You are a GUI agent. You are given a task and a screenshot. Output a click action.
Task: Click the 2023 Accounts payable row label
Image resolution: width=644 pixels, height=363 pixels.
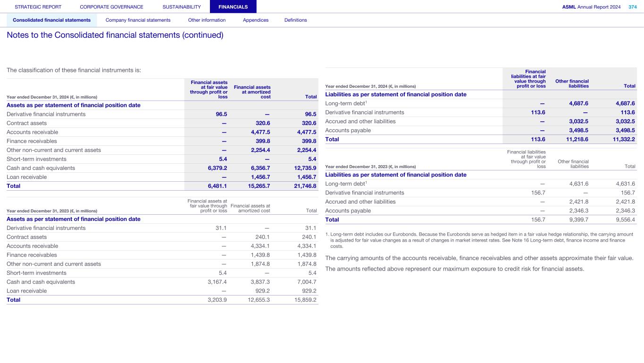[x=348, y=211]
